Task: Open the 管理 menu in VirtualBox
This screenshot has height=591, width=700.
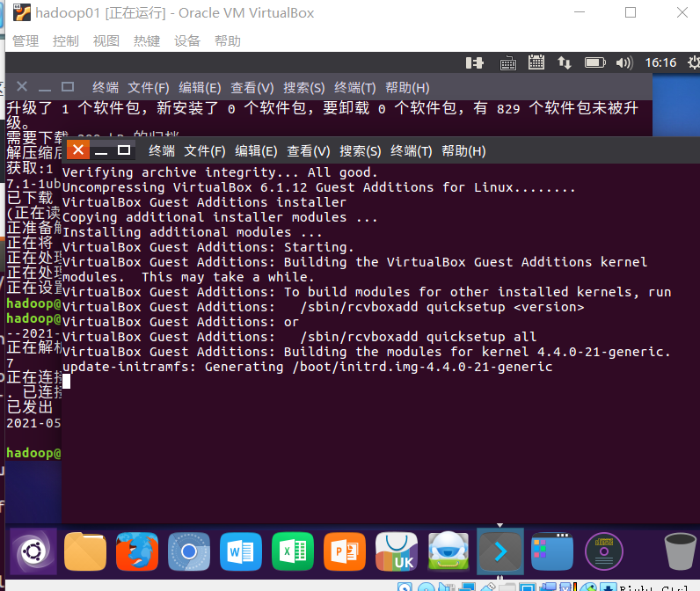Action: click(x=26, y=41)
